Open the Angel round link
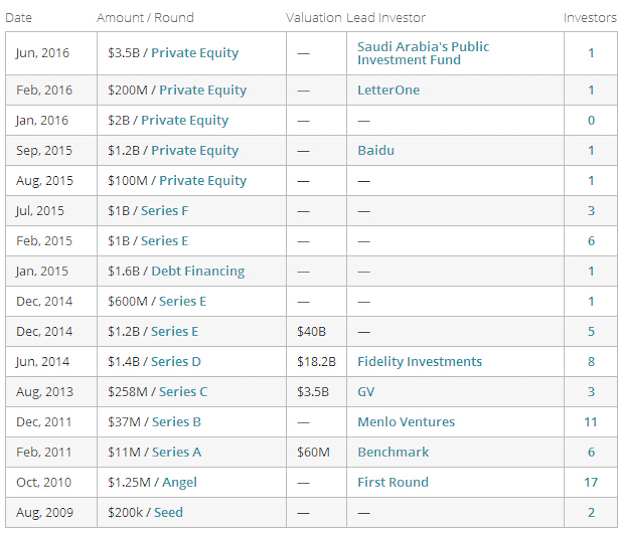 pyautogui.click(x=180, y=482)
